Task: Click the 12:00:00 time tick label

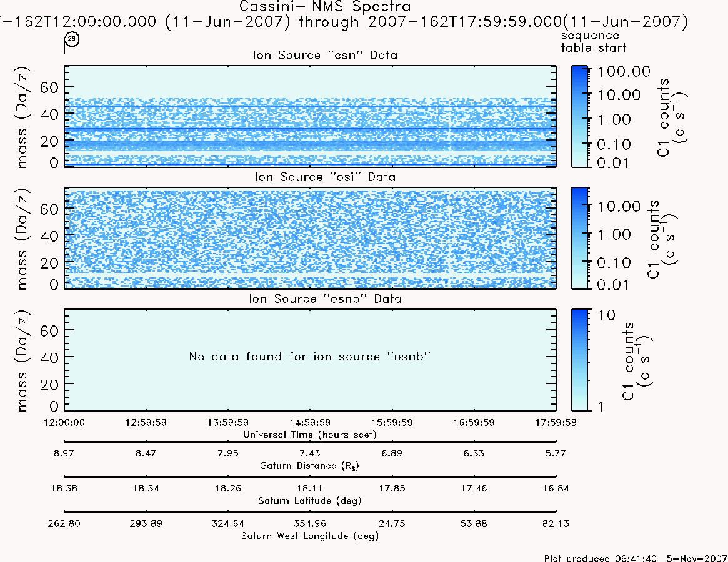Action: 64,422
